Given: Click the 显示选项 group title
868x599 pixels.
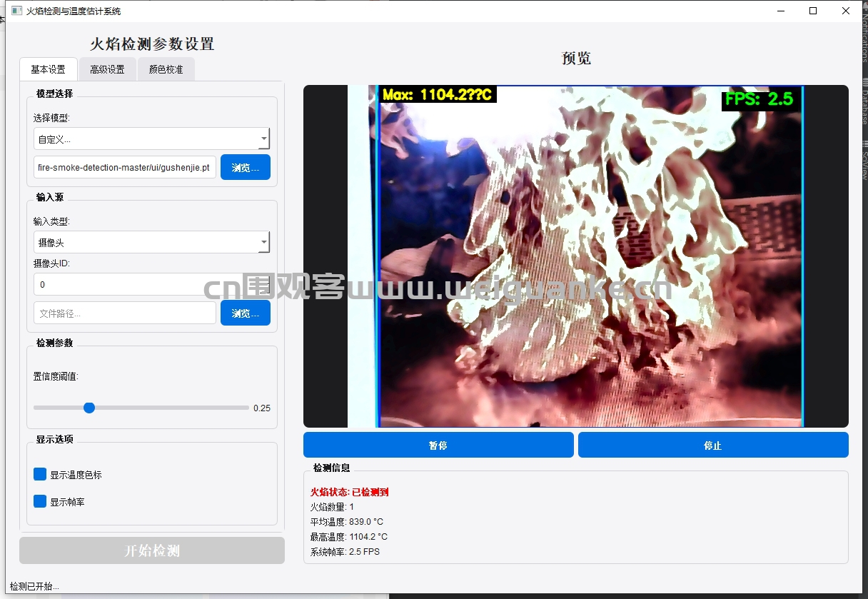Looking at the screenshot, I should tap(54, 439).
